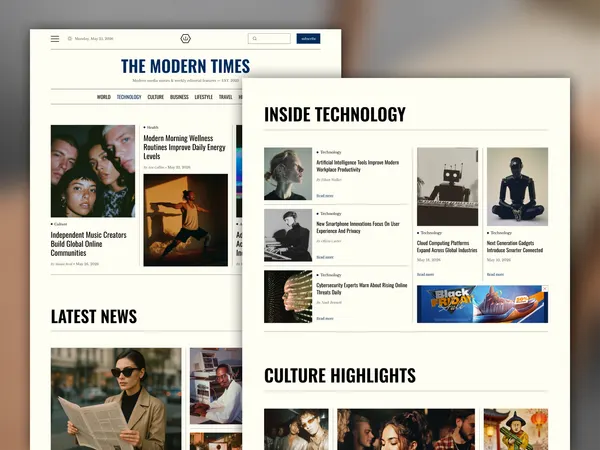Viewport: 600px width, 450px height.
Task: Click the yoga pose photo thumbnail
Action: click(x=186, y=220)
